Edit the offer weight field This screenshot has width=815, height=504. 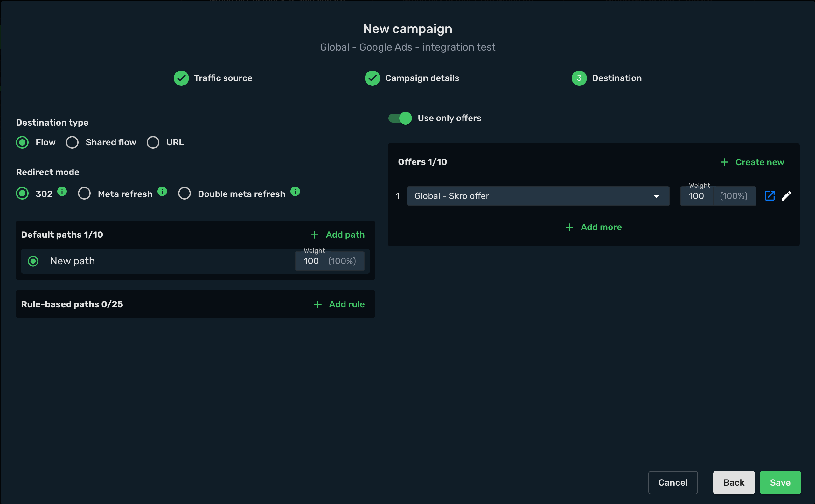point(697,196)
